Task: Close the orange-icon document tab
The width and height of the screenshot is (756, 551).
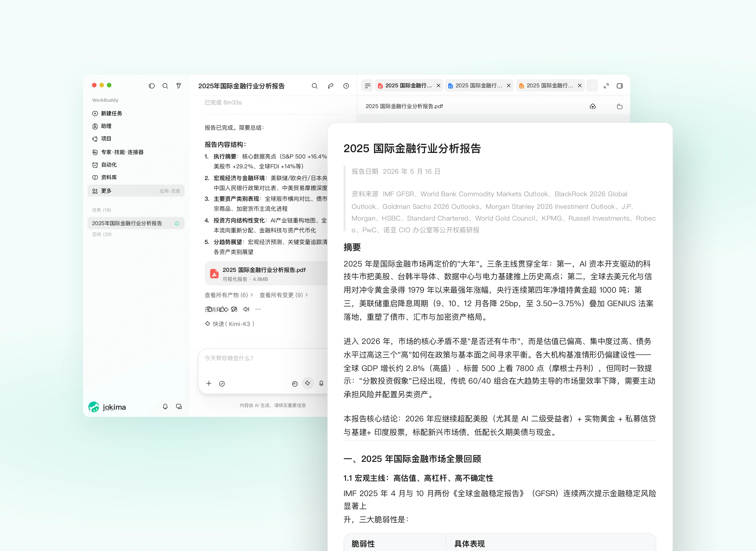Action: [x=580, y=86]
